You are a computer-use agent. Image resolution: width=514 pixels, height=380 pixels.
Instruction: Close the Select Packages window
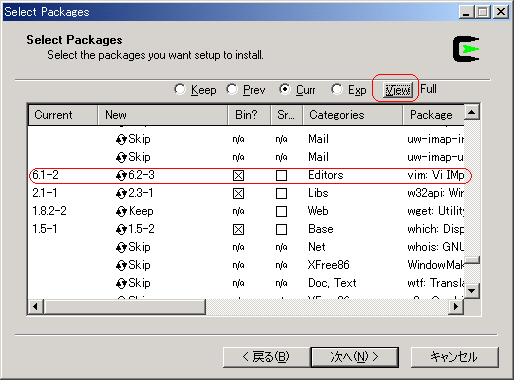pyautogui.click(x=501, y=12)
